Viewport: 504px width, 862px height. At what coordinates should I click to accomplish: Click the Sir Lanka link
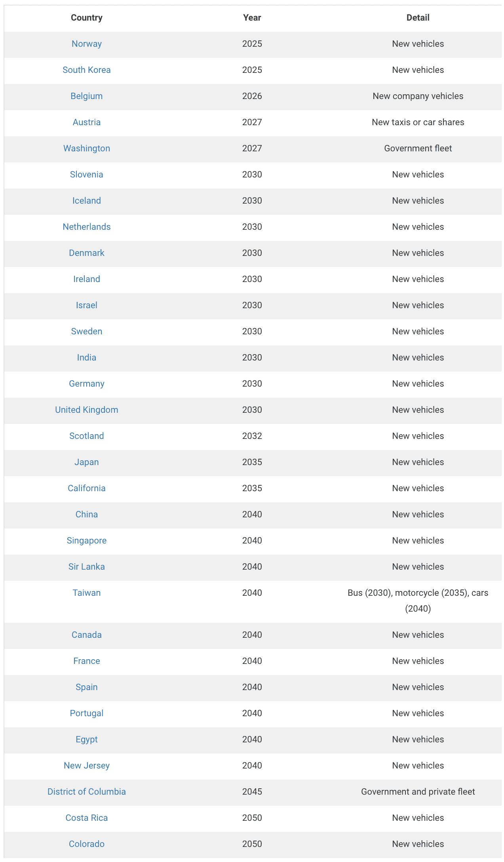86,567
